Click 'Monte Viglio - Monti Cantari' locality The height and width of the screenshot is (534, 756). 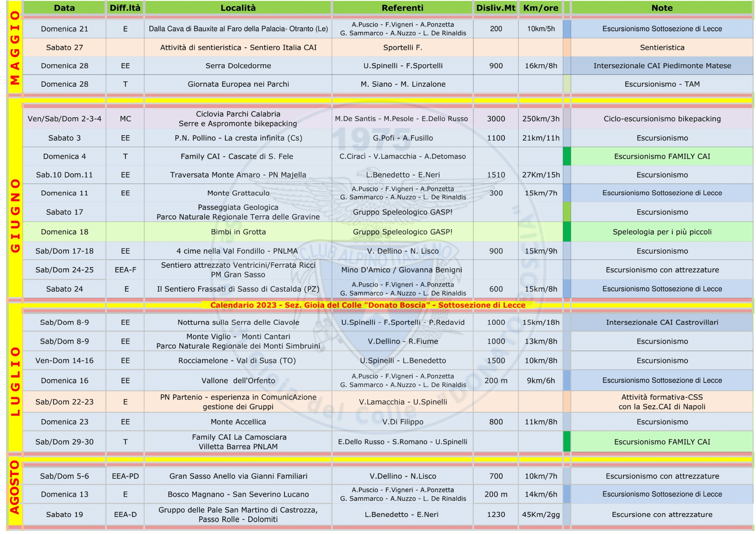(x=238, y=341)
